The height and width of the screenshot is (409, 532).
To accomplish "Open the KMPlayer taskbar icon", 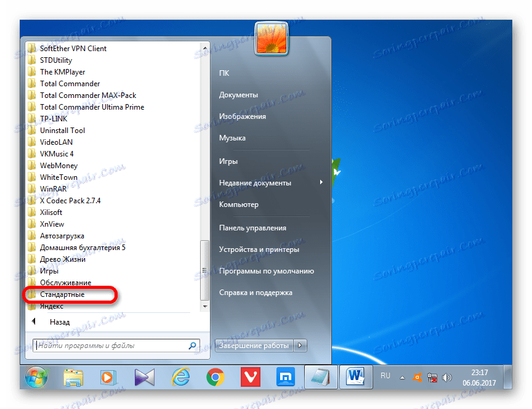I will 145,378.
